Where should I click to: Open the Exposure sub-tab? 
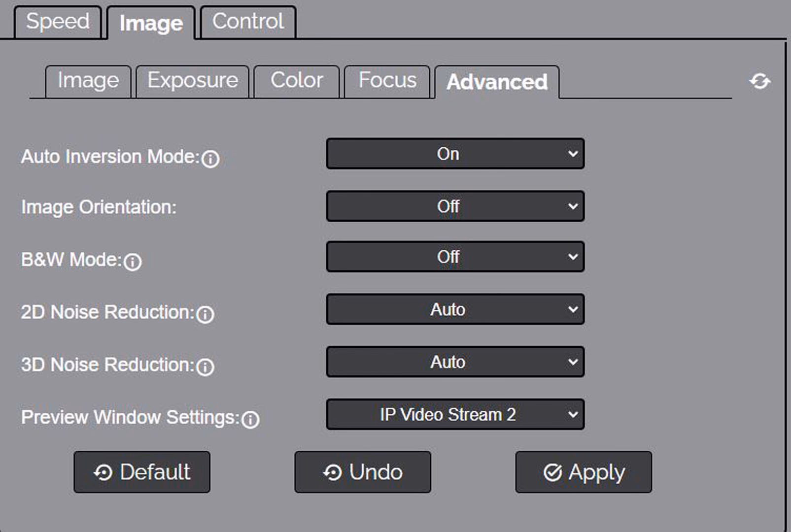click(193, 81)
